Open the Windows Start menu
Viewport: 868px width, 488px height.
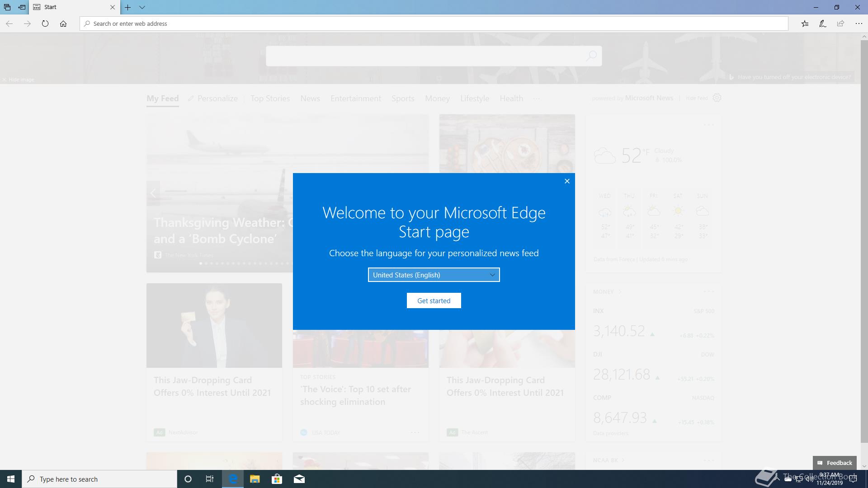[11, 479]
